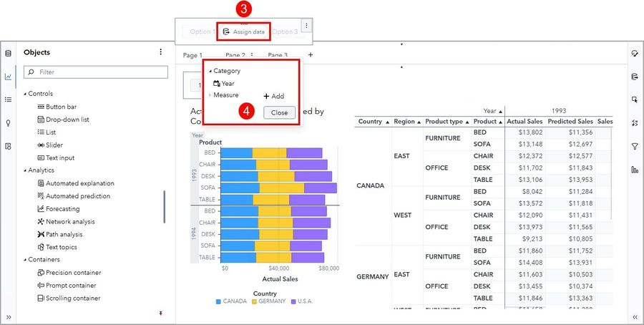Viewport: 644px width, 325px height.
Task: Collapse the Category role section
Action: pyautogui.click(x=210, y=71)
